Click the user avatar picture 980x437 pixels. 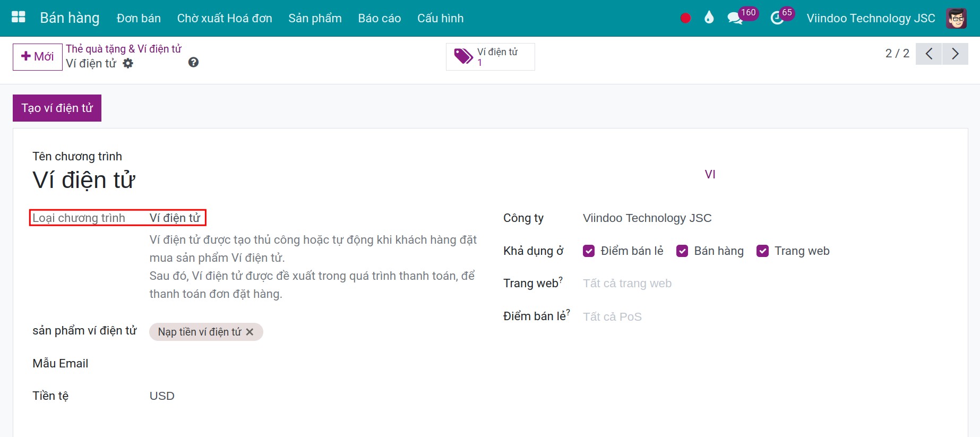click(x=956, y=18)
